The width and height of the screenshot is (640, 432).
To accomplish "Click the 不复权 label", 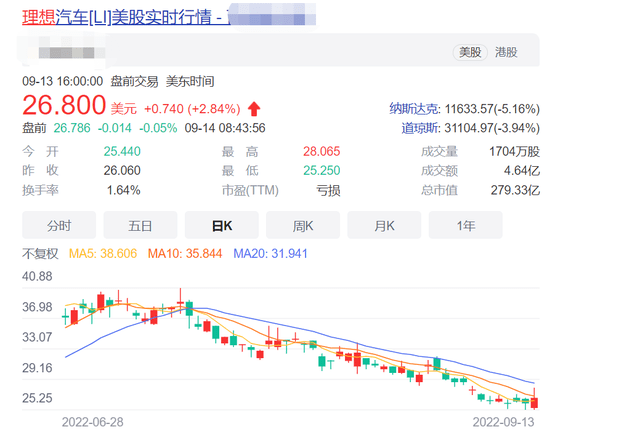I will click(x=40, y=254).
